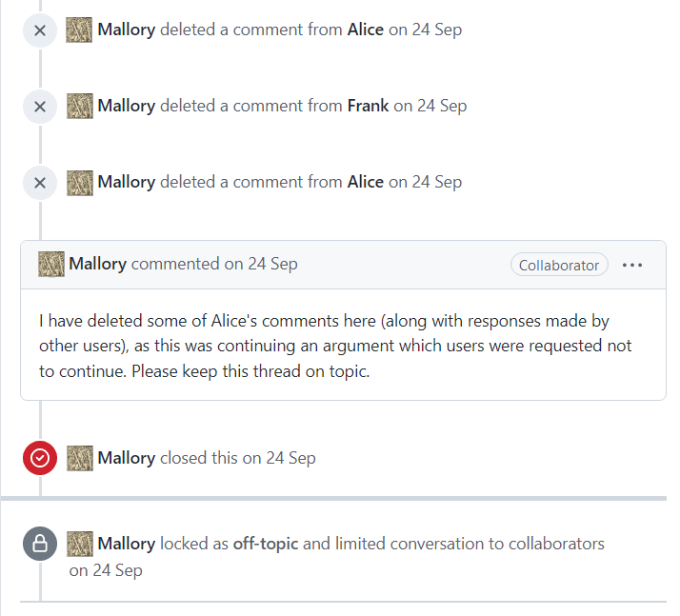Click Mallory's avatar in the Frank deletion event
Image resolution: width=680 pixels, height=616 pixels.
(80, 107)
